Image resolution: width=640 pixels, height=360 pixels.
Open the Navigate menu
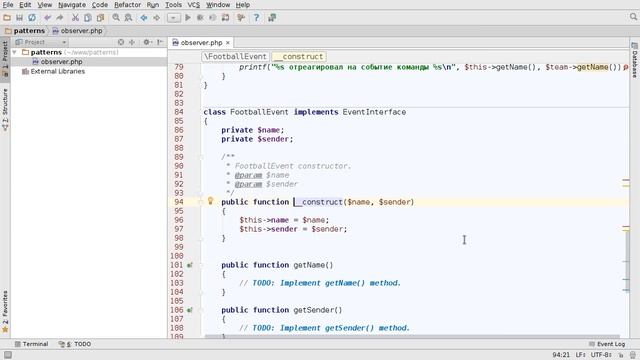(72, 5)
